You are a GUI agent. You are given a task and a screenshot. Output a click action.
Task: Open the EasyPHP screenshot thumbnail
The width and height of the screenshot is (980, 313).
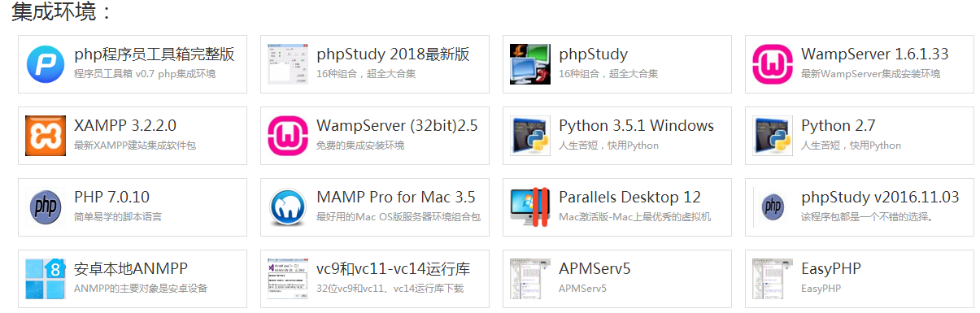click(x=773, y=279)
